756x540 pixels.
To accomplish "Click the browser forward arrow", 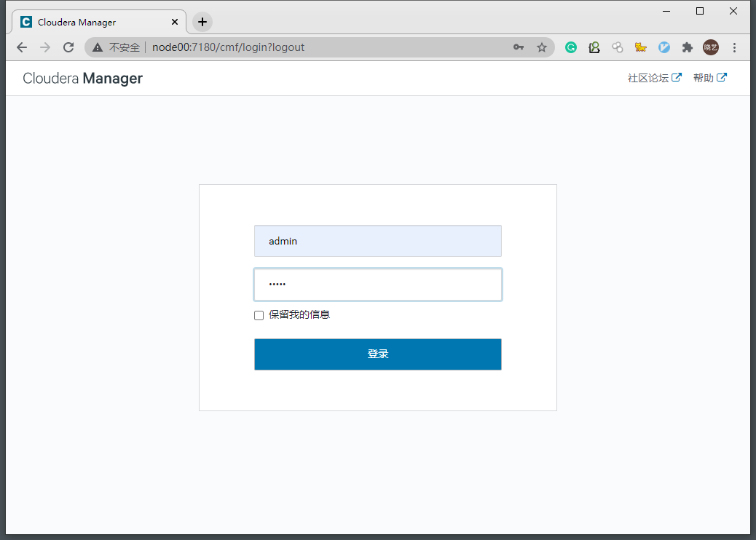I will pyautogui.click(x=45, y=47).
